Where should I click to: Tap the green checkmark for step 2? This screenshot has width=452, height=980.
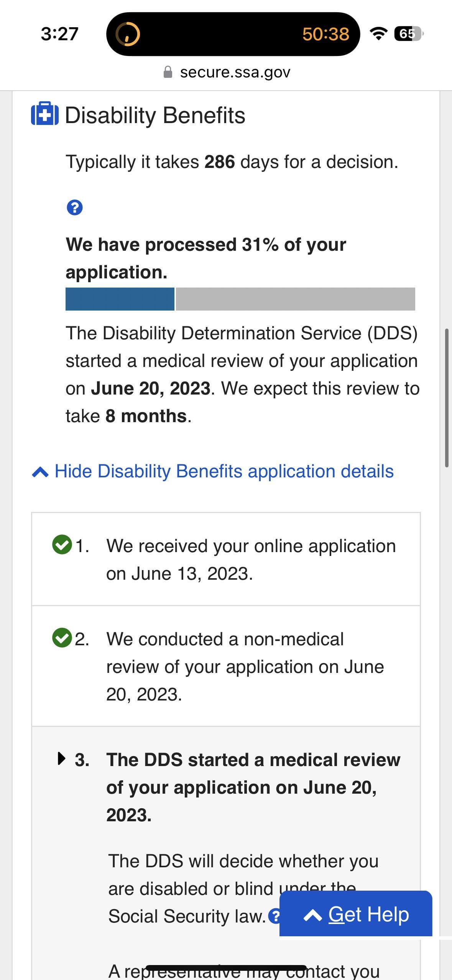(62, 638)
